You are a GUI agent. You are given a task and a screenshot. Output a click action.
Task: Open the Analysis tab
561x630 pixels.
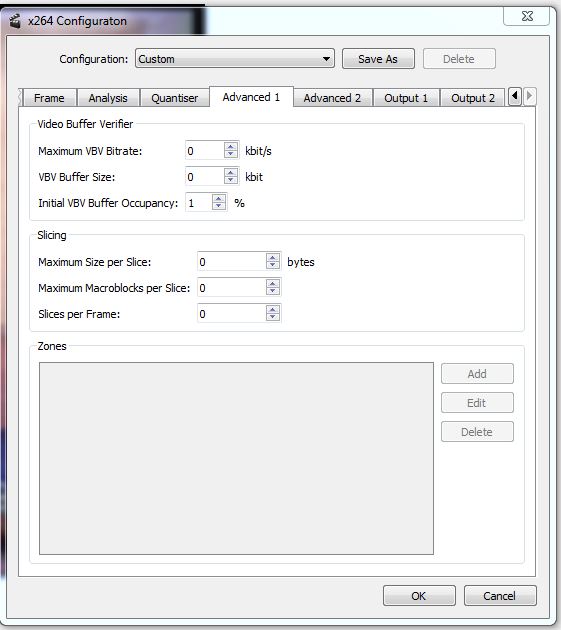pyautogui.click(x=108, y=98)
